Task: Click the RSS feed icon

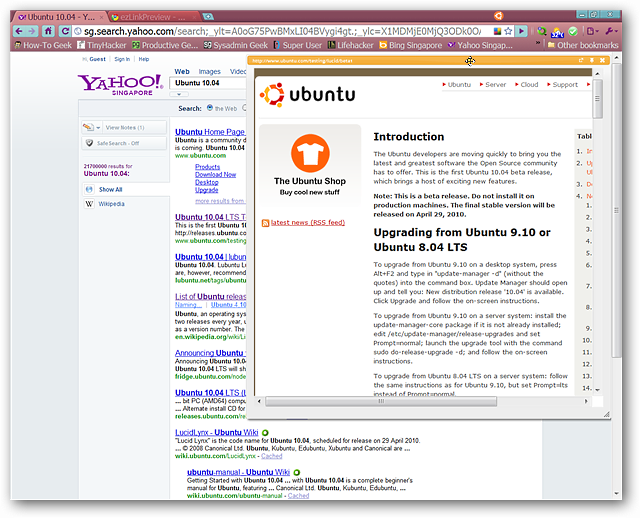Action: (x=265, y=223)
